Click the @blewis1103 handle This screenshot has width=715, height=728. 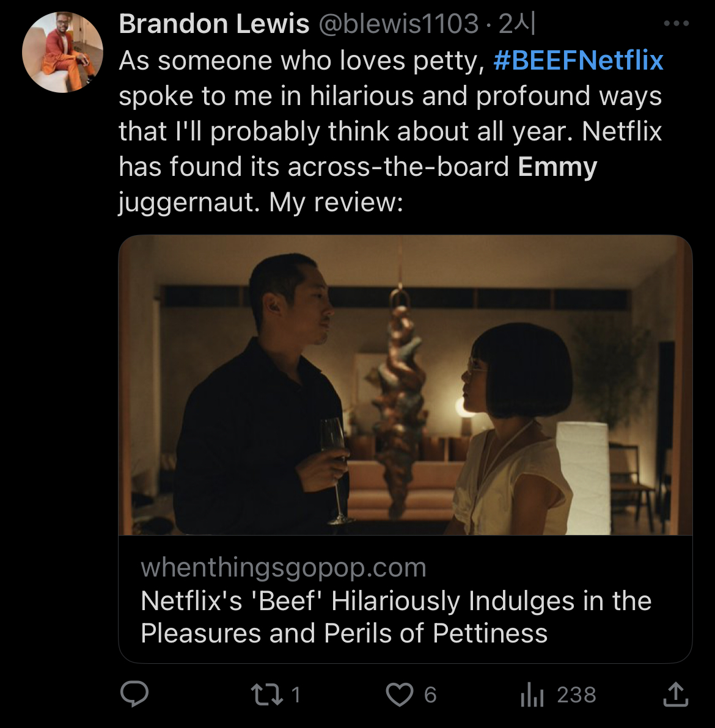[x=398, y=24]
